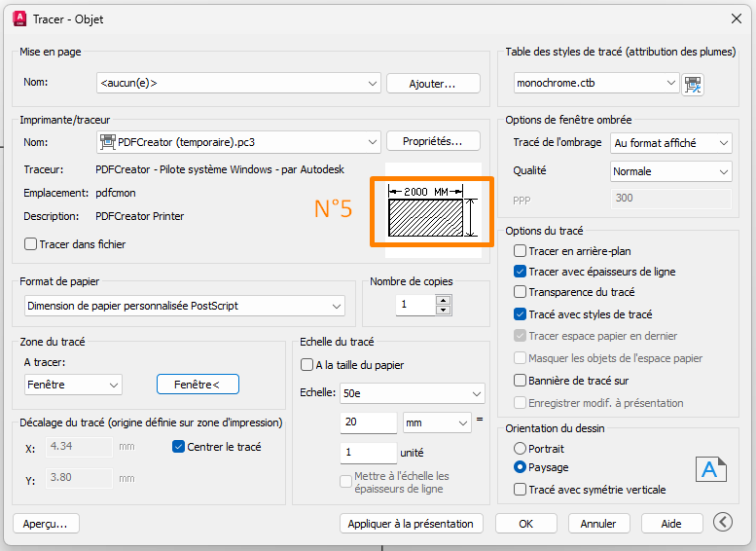
Task: Click the Traceur value PDFCreator pilote text
Action: 220,169
